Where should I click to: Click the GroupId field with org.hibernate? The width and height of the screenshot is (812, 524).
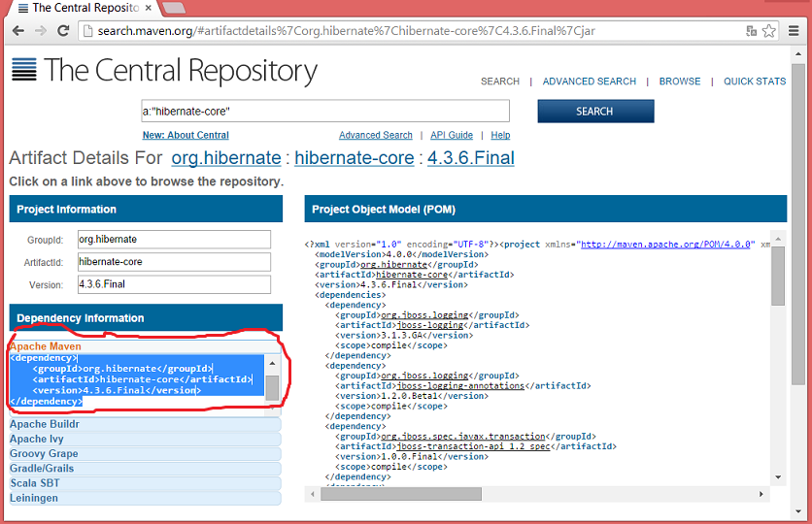pos(174,240)
